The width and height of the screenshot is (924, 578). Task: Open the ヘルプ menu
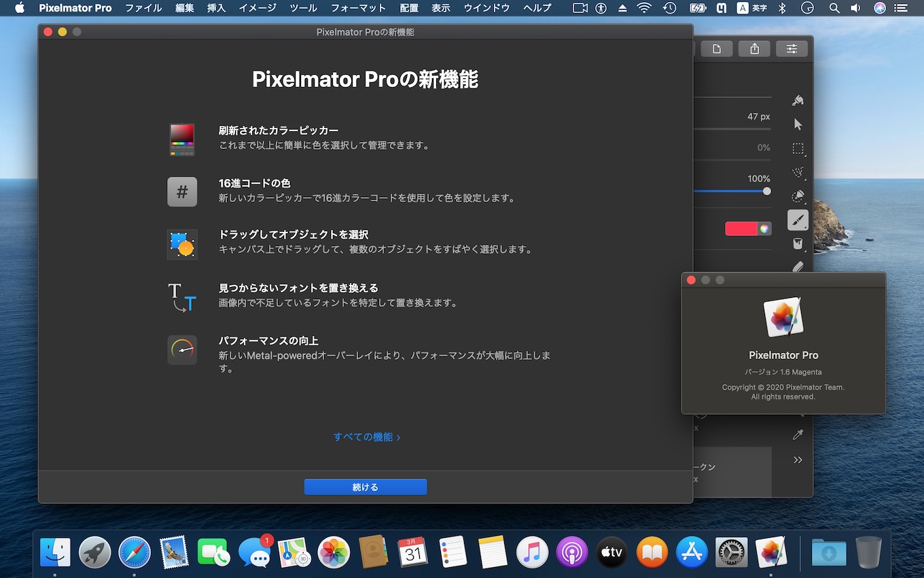(x=537, y=8)
